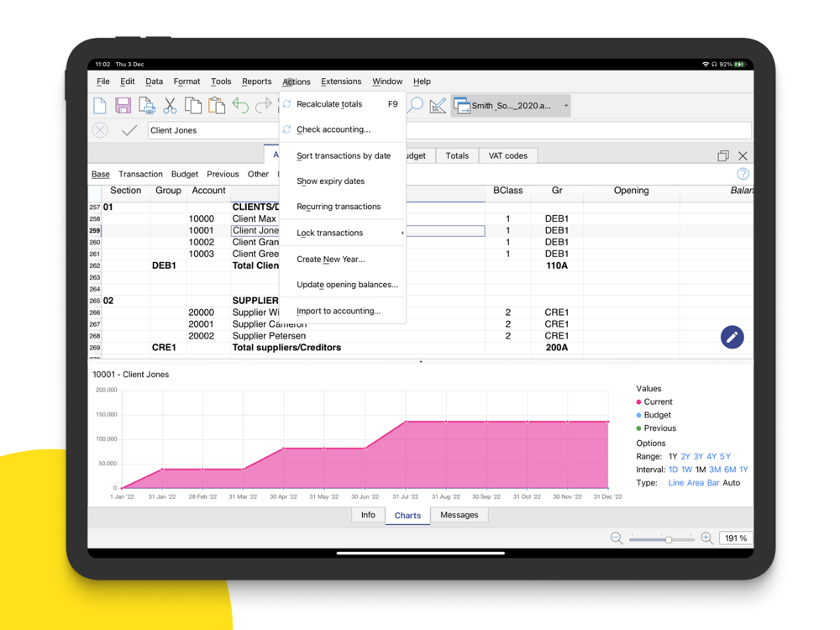Select Import to accounting menu item
The width and height of the screenshot is (840, 630).
coord(343,311)
